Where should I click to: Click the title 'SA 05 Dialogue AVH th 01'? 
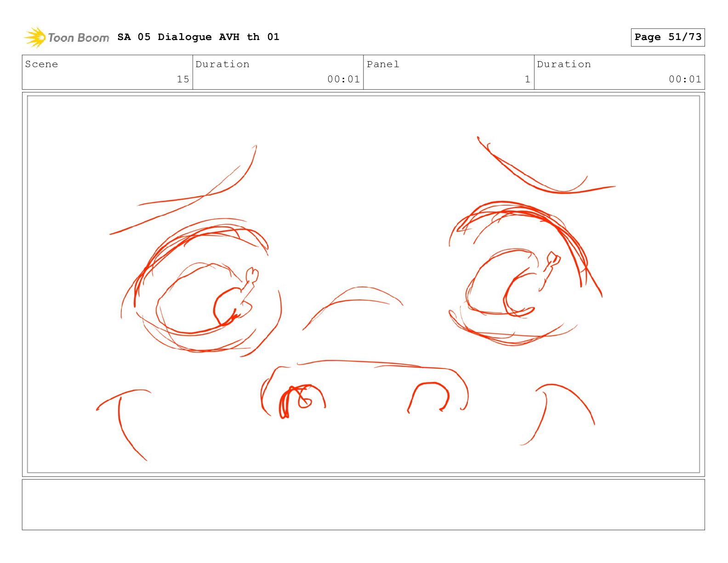(198, 37)
